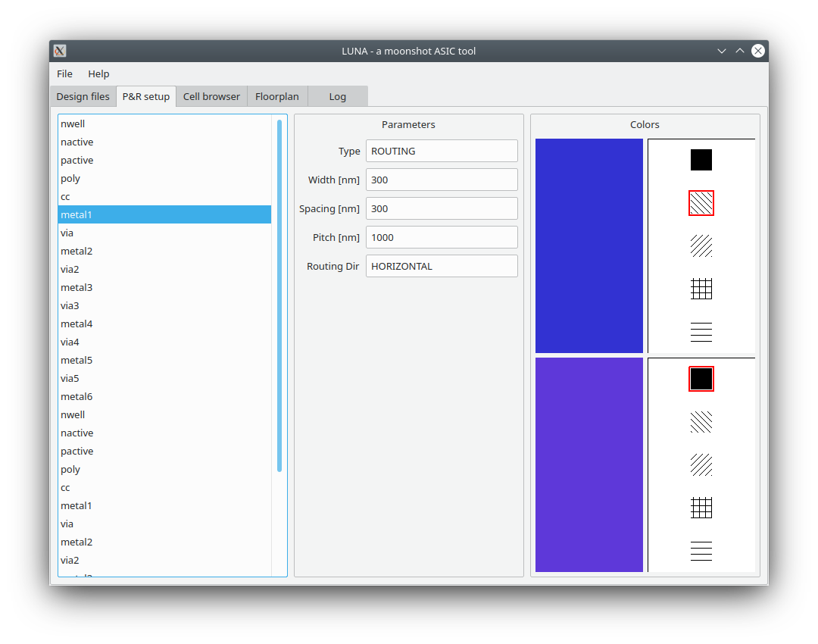Image resolution: width=818 pixels, height=644 pixels.
Task: Select the via3 layer
Action: (x=165, y=306)
